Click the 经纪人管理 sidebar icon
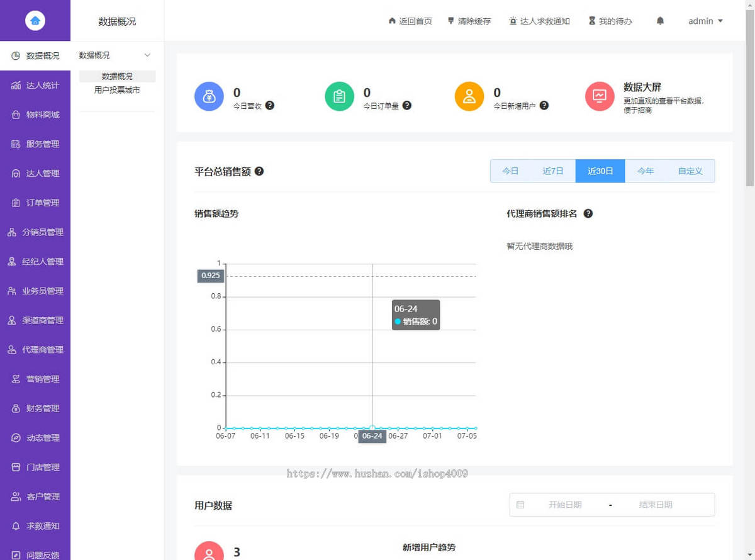755x560 pixels. coord(11,262)
